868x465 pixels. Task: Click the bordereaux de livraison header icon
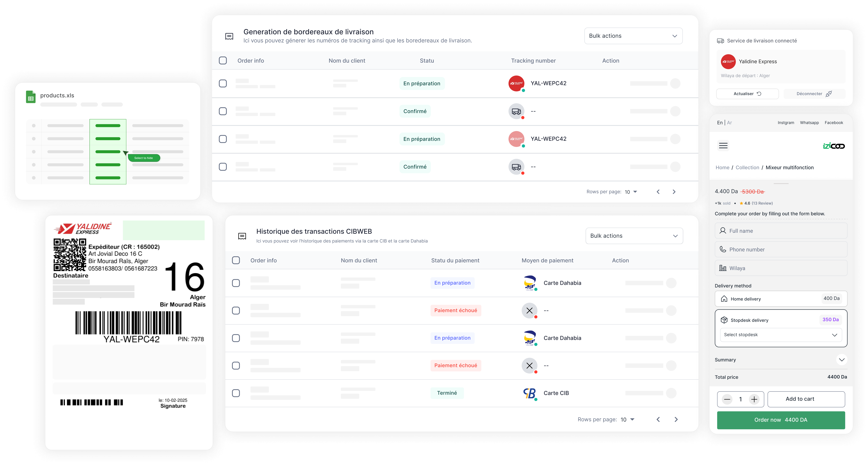pyautogui.click(x=229, y=36)
